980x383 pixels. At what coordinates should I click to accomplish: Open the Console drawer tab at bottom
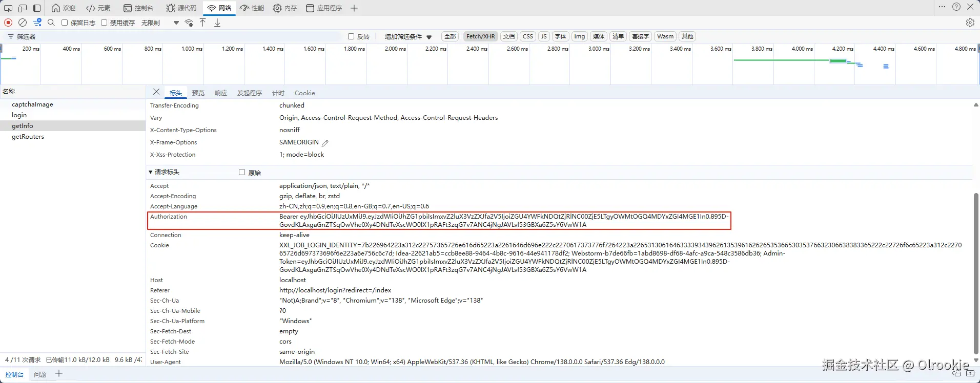[x=14, y=374]
